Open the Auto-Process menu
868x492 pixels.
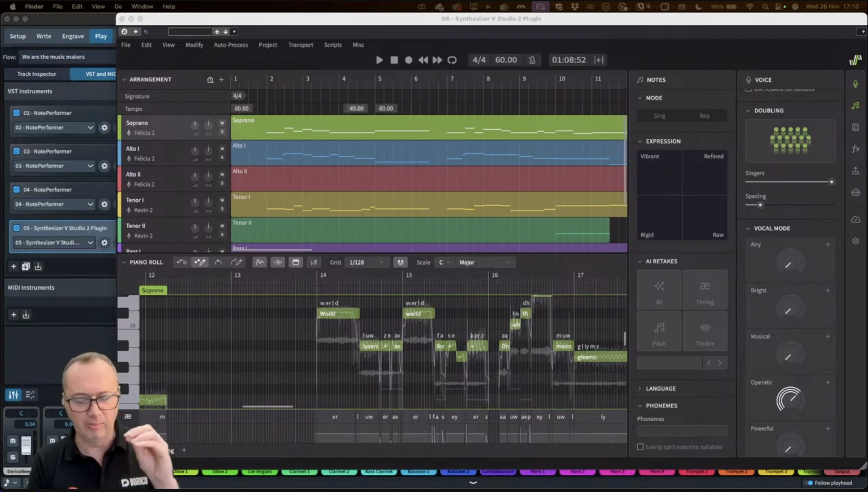231,45
